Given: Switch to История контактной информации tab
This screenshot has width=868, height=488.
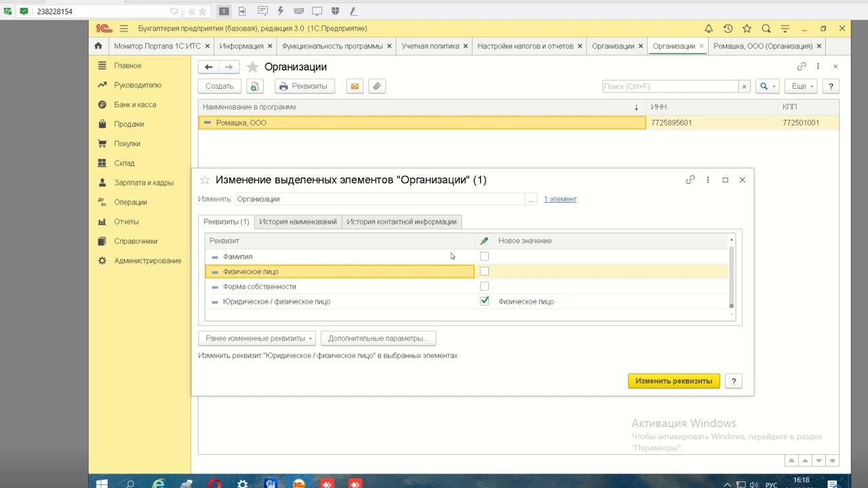Looking at the screenshot, I should [401, 222].
